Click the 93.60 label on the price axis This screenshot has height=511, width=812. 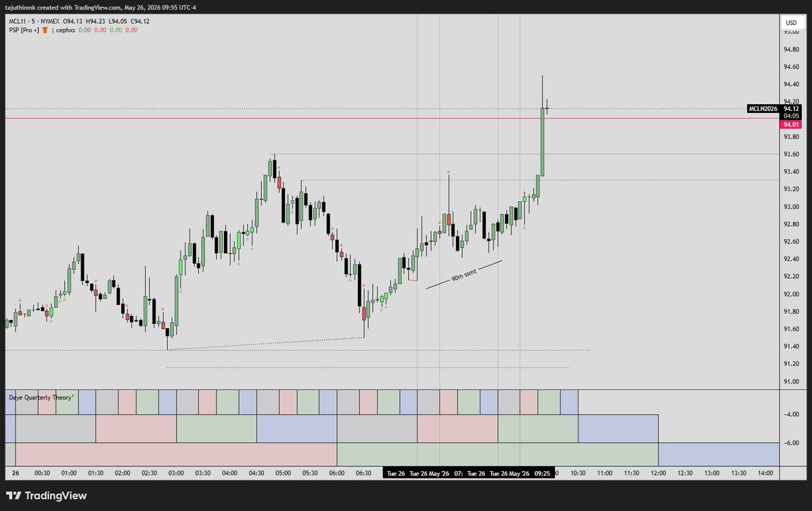click(791, 154)
